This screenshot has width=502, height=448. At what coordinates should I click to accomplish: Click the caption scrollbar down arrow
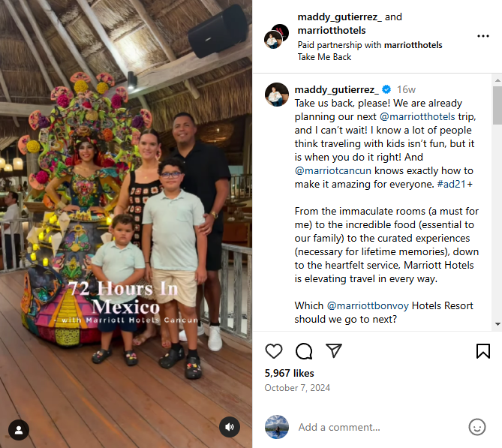coord(497,324)
